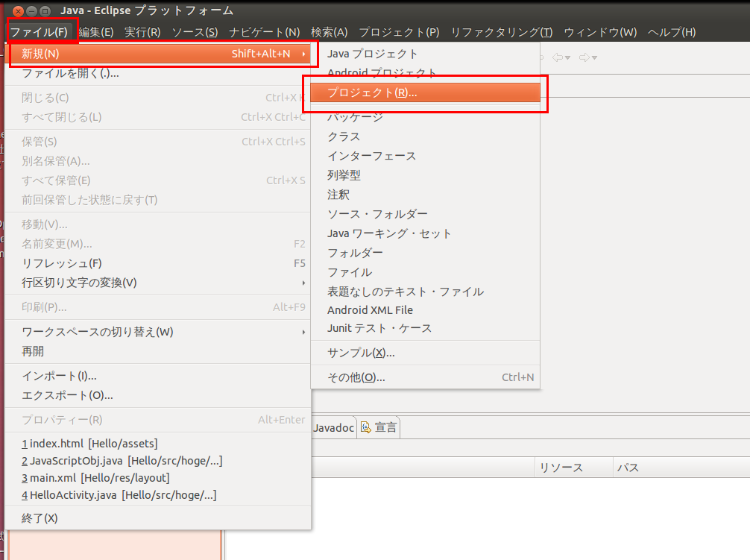
Task: Click the リソース column header
Action: [x=573, y=468]
